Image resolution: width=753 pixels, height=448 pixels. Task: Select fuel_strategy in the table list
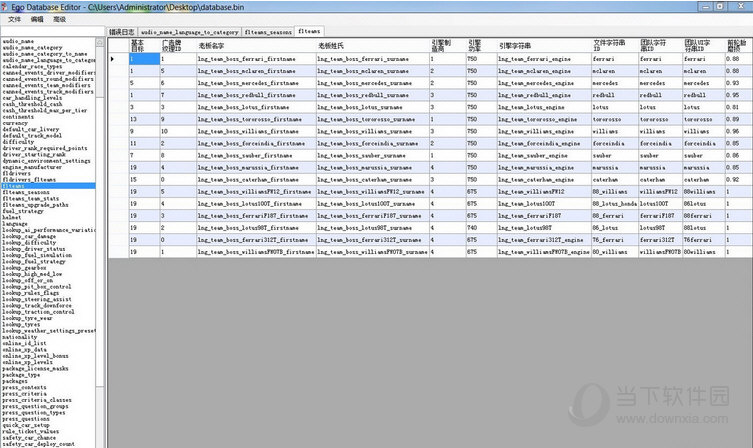(x=23, y=211)
